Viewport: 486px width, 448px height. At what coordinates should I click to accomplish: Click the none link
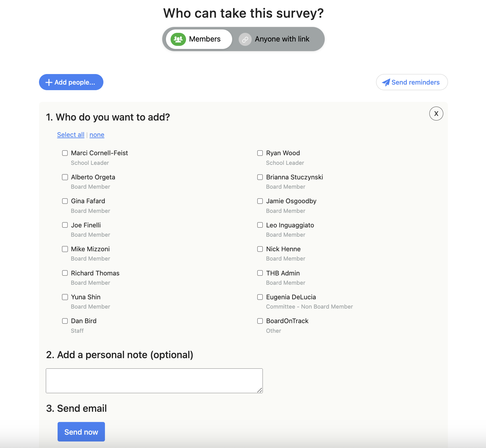[97, 135]
